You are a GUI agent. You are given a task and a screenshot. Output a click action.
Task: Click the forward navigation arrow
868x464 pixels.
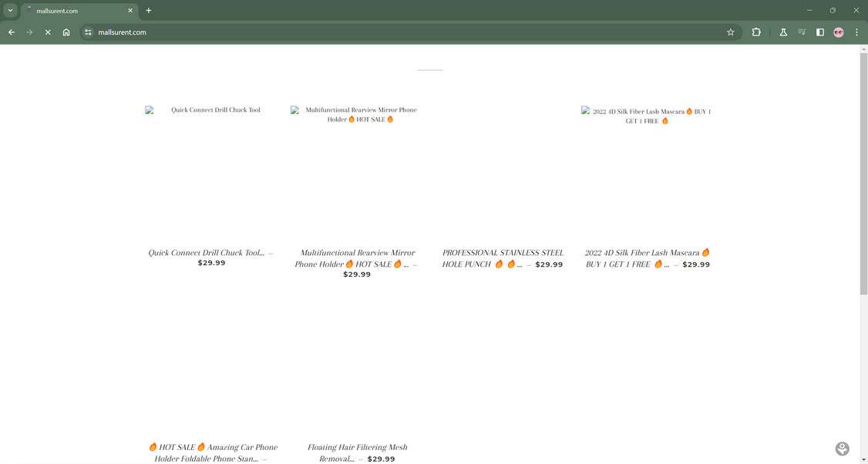click(x=29, y=32)
